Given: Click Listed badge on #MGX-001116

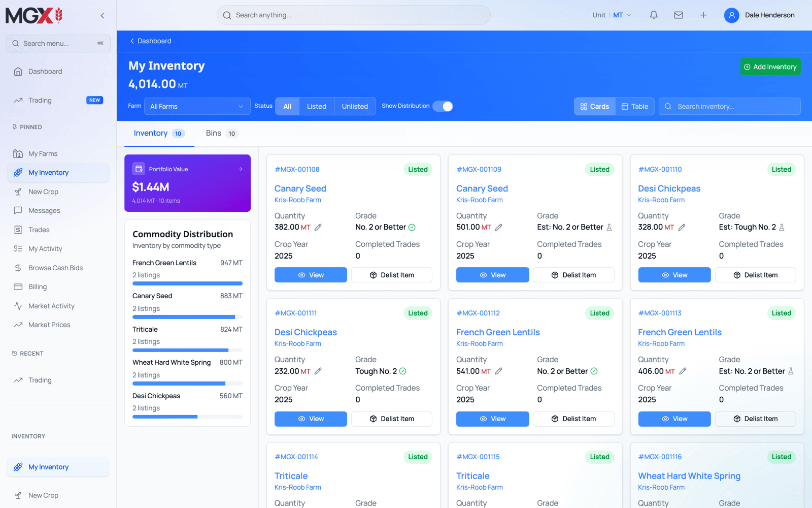Looking at the screenshot, I should 782,457.
